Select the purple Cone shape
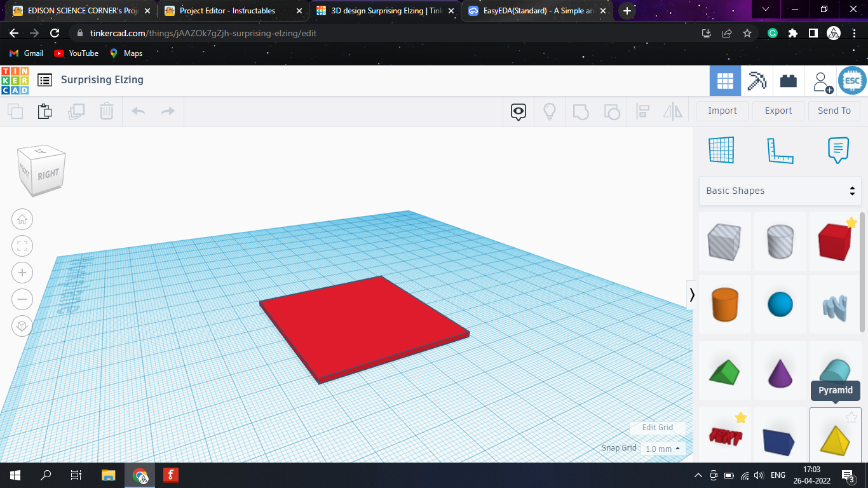The image size is (868, 488). click(780, 371)
